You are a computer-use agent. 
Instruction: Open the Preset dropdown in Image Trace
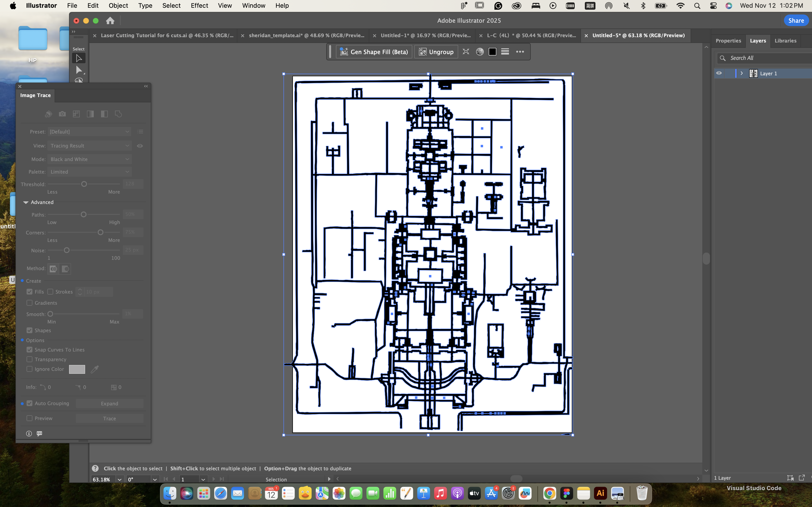click(x=89, y=132)
